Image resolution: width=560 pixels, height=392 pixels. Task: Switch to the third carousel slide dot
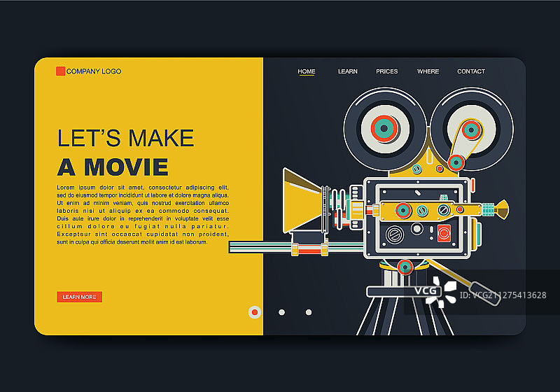tap(308, 312)
